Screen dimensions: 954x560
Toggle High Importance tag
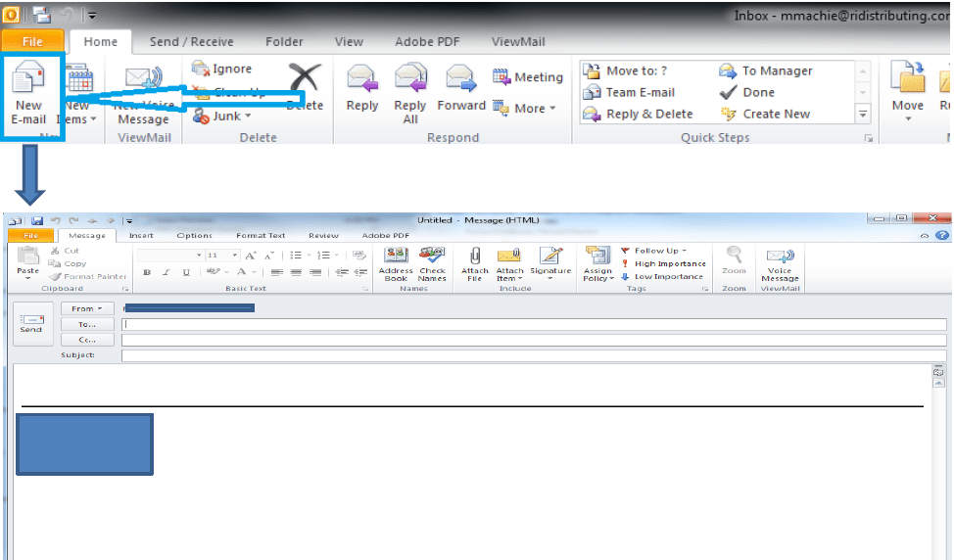point(663,263)
